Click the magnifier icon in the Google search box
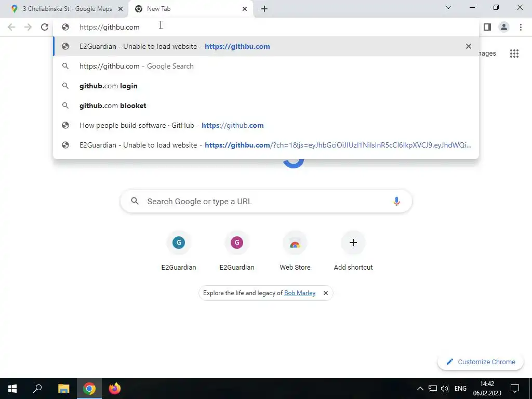 click(135, 201)
